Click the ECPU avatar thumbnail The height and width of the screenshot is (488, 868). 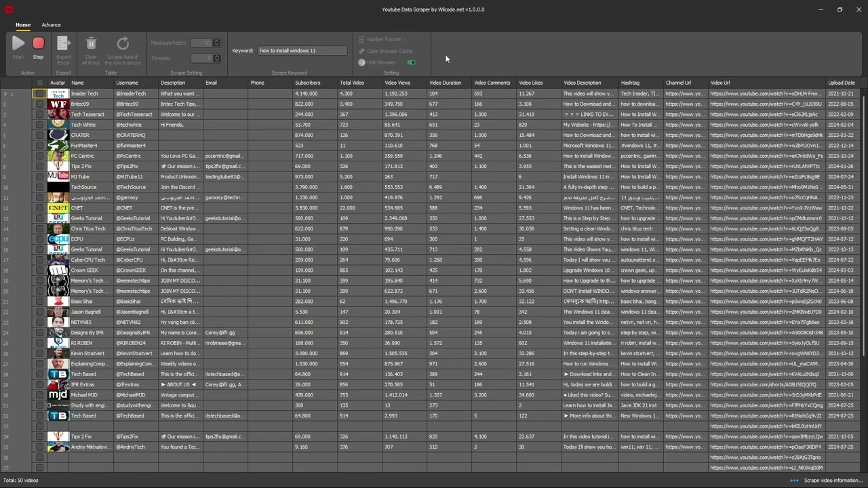(x=58, y=239)
